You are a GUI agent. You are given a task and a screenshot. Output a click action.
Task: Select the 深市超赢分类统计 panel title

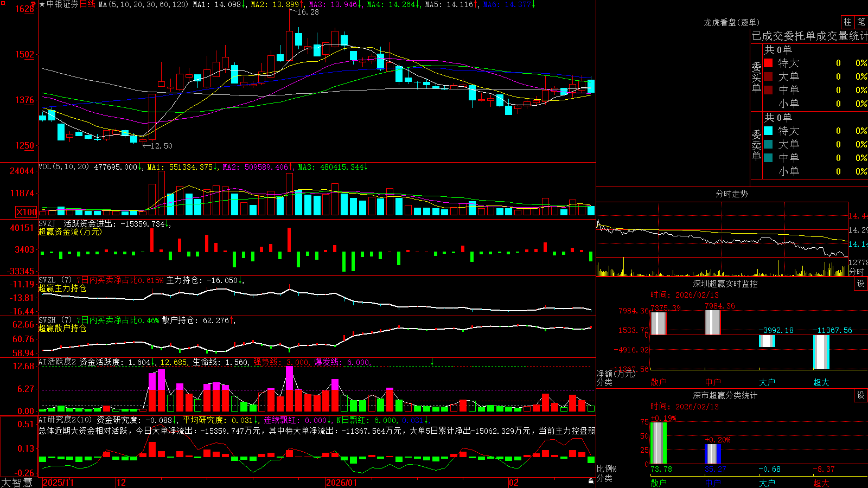click(725, 395)
